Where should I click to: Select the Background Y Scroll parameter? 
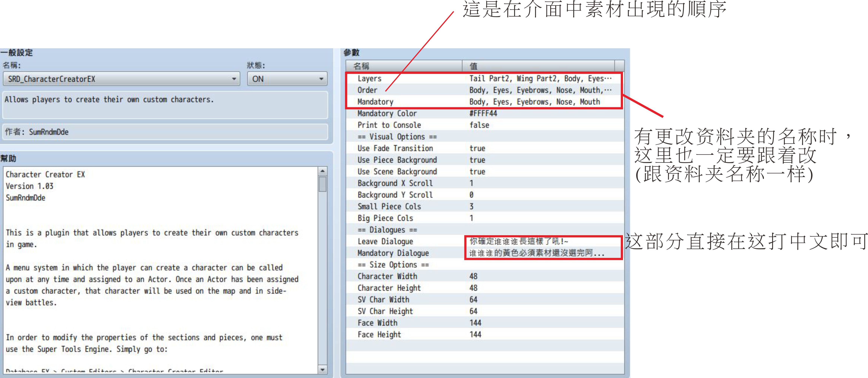point(485,195)
